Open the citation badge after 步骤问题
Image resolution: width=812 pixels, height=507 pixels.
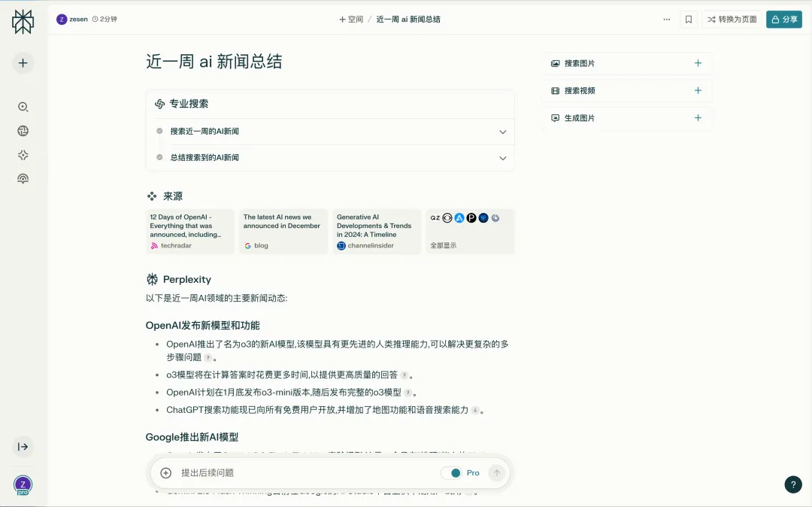pyautogui.click(x=208, y=358)
